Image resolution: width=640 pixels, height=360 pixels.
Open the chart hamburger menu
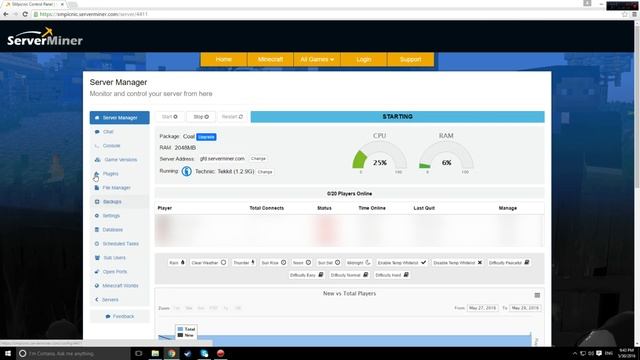pyautogui.click(x=537, y=295)
